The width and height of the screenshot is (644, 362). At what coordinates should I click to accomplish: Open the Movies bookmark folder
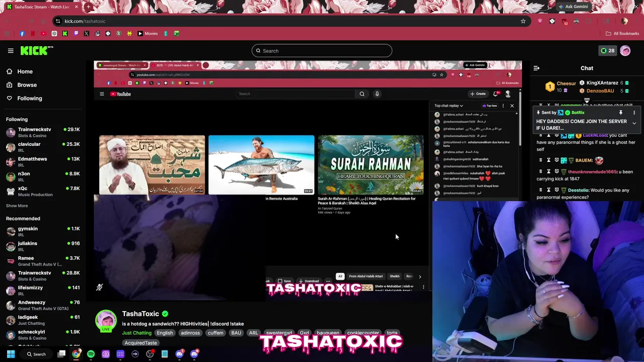point(147,34)
